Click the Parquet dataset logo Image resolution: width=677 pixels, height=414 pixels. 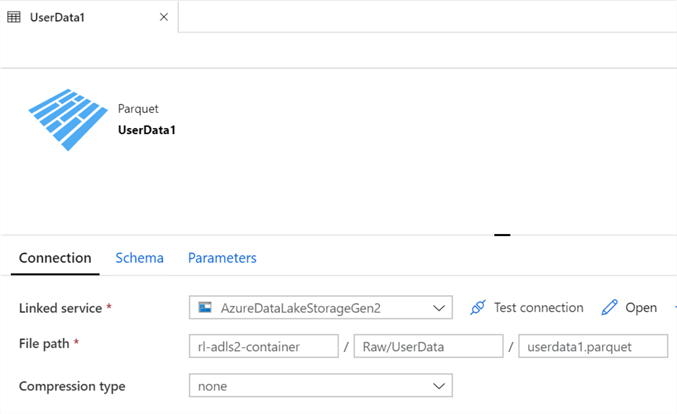click(x=67, y=118)
